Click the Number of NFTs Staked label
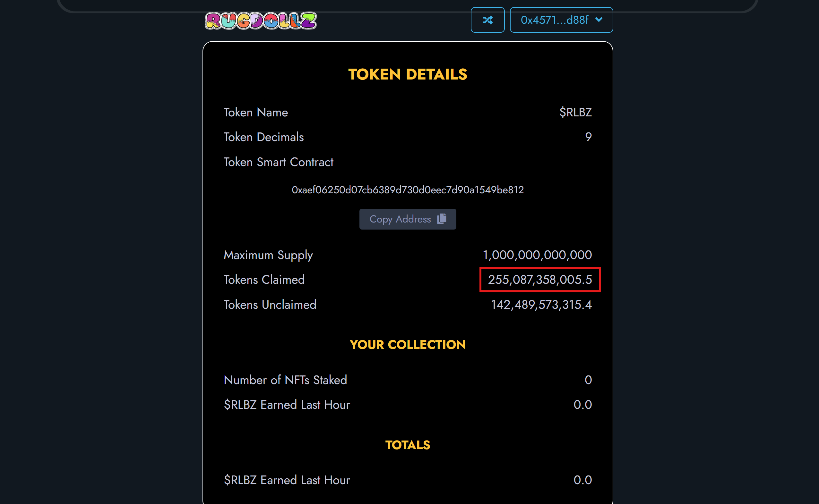819x504 pixels. (x=285, y=380)
